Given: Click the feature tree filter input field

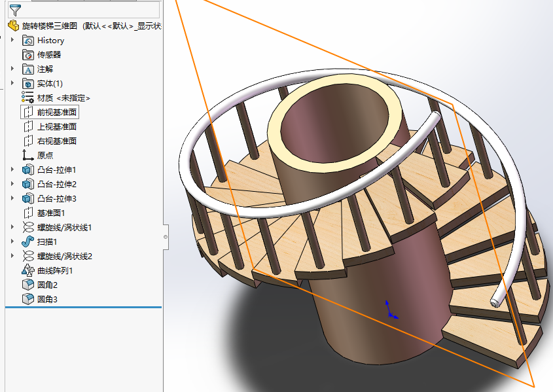Looking at the screenshot, I should tap(91, 9).
